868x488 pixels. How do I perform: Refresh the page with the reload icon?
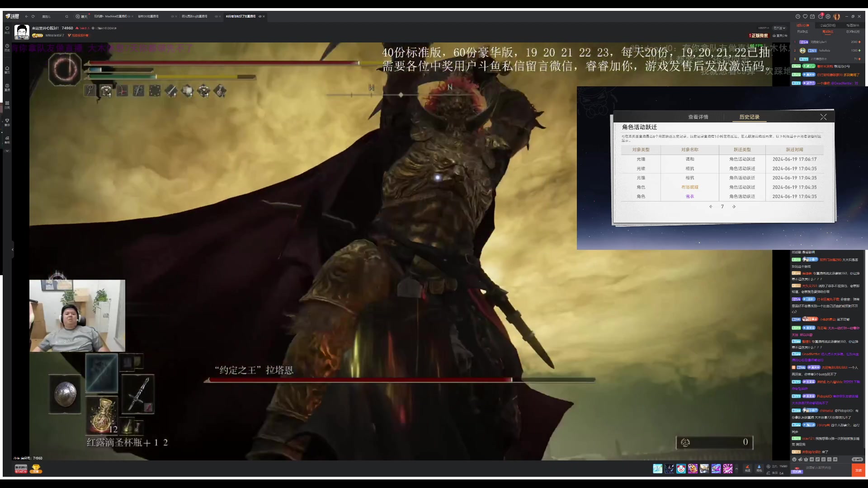33,16
